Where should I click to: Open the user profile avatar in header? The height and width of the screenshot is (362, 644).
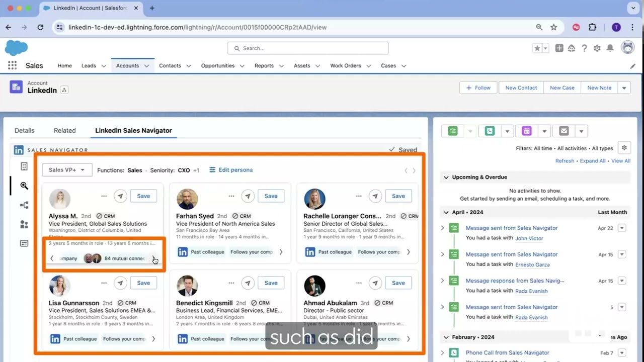click(x=627, y=48)
